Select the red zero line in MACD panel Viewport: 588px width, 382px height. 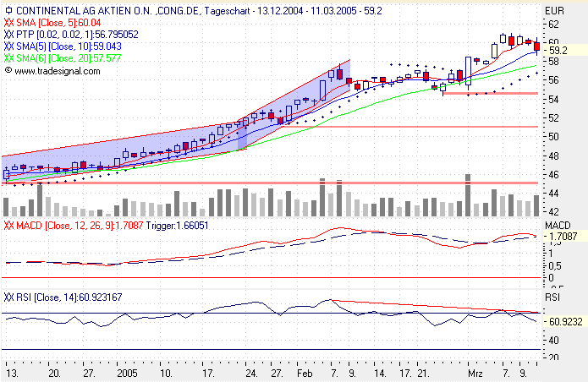point(271,278)
